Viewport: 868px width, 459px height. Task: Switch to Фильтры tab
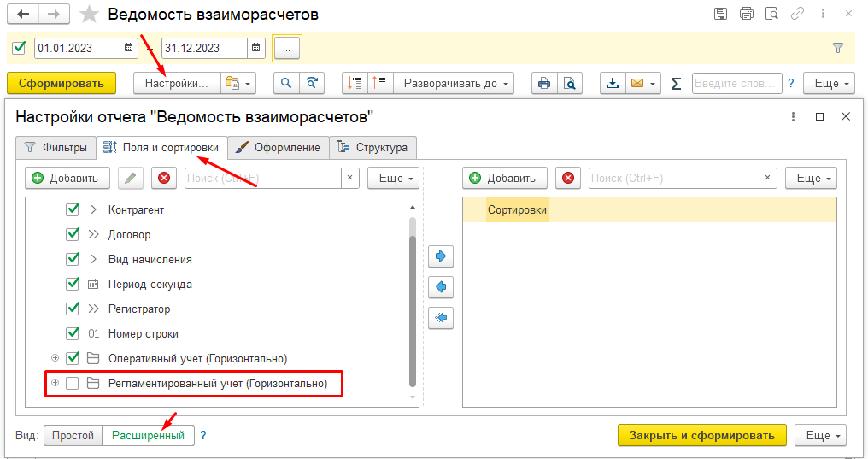tap(56, 148)
